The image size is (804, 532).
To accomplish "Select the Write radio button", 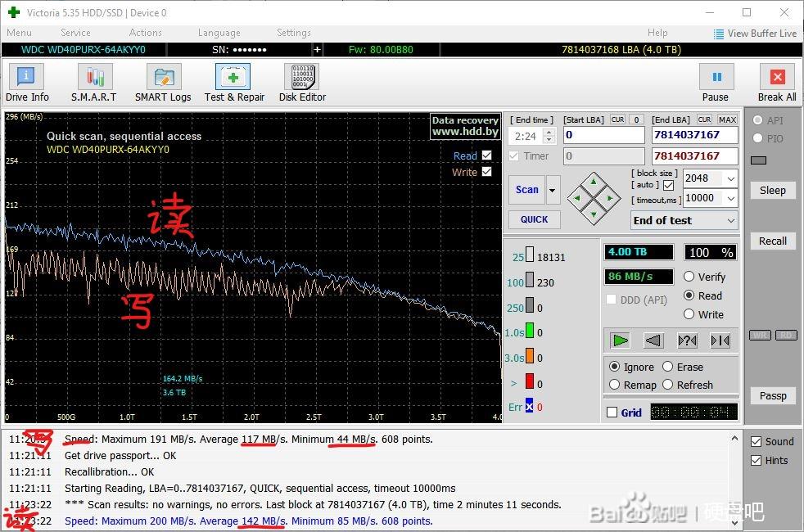I will pyautogui.click(x=689, y=314).
